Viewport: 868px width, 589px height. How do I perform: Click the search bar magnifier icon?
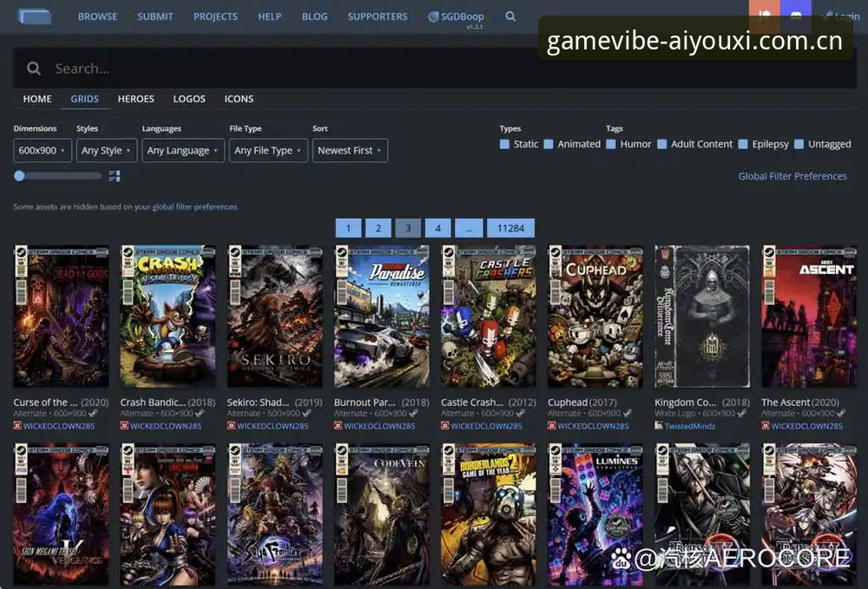coord(34,68)
